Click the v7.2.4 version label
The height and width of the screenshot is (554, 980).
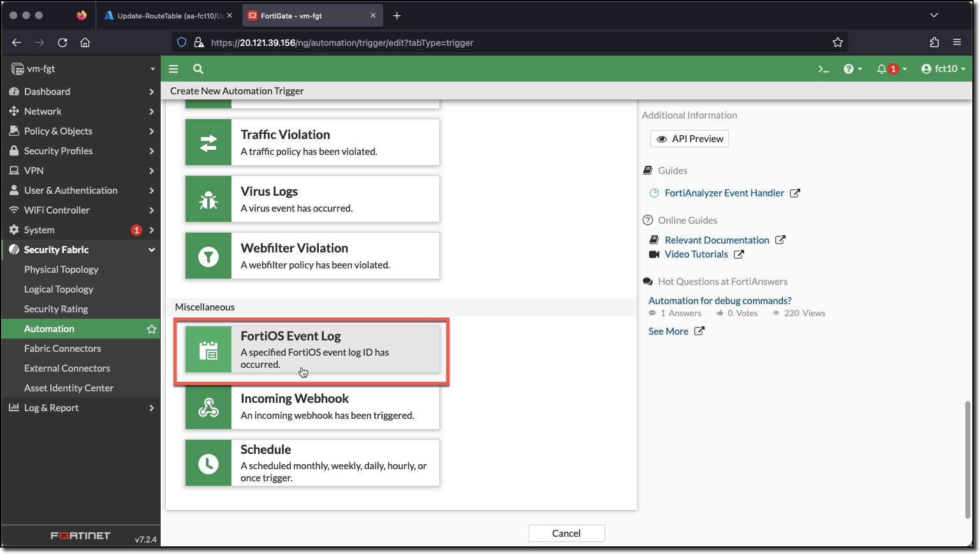[145, 539]
